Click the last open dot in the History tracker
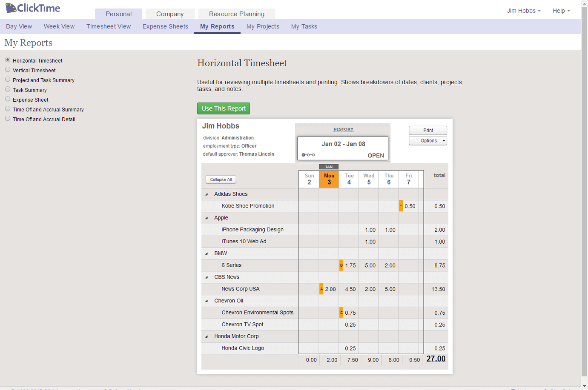588x390 pixels. click(314, 155)
